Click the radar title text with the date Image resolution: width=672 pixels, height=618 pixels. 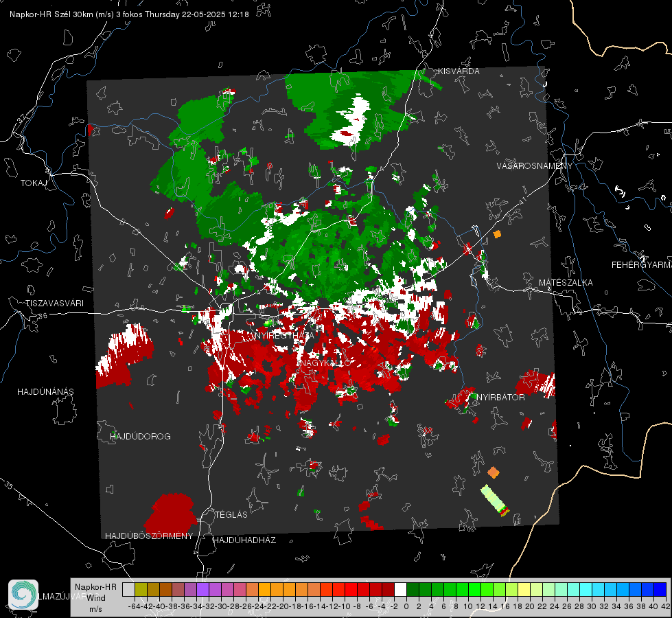point(129,14)
